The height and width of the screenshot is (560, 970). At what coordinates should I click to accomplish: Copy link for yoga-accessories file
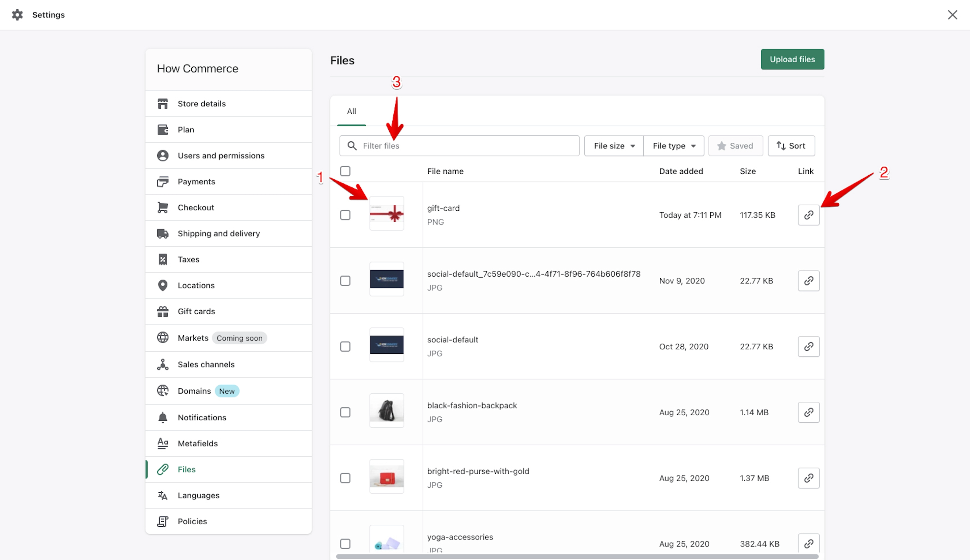809,543
